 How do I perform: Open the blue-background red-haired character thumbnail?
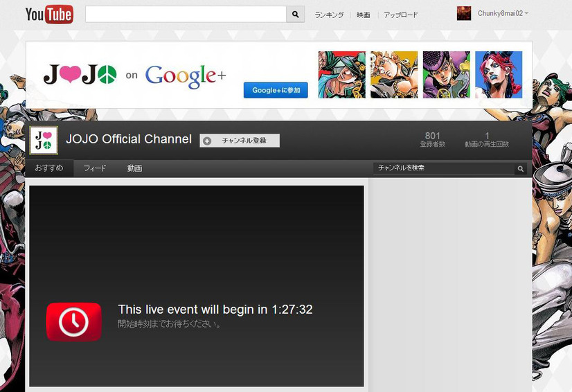pos(499,75)
